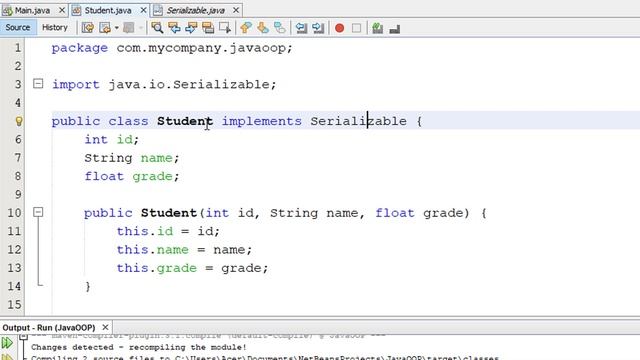This screenshot has width=640, height=360.
Task: Click the greyed-out Forward navigation icon
Action: click(129, 28)
